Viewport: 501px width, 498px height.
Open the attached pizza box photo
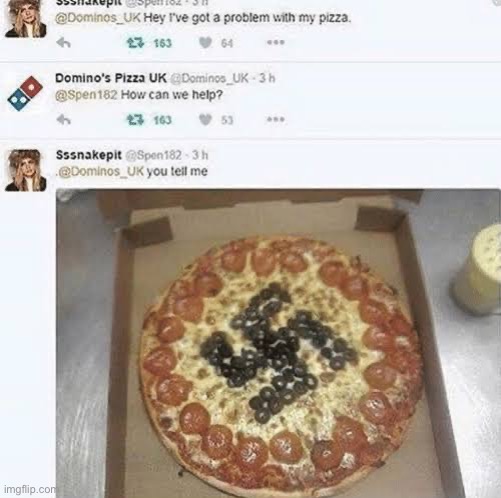click(278, 343)
